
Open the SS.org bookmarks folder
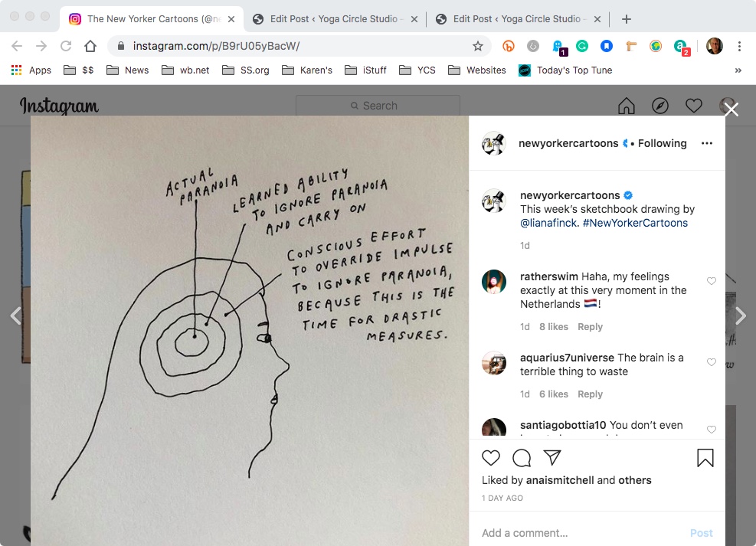pos(246,70)
